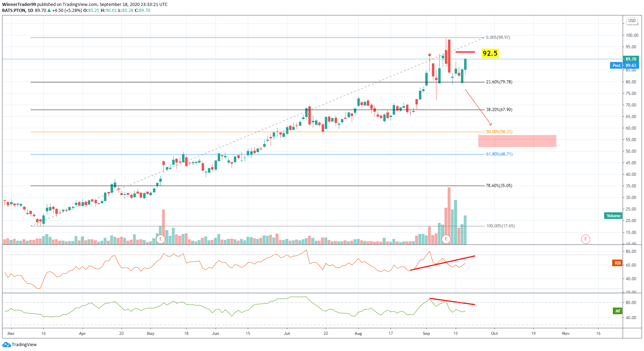Click the 25.00 price axis tick

631,209
